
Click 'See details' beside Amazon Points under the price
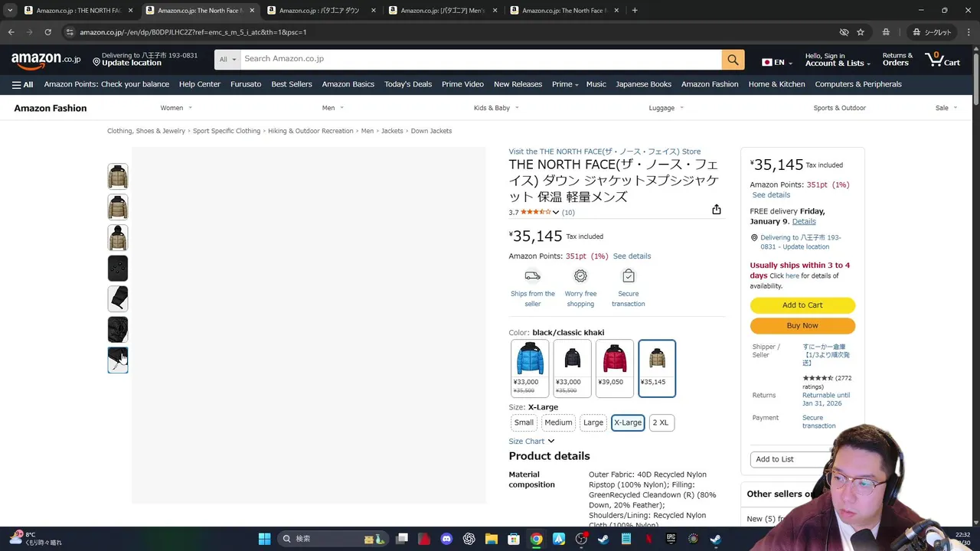(x=632, y=256)
